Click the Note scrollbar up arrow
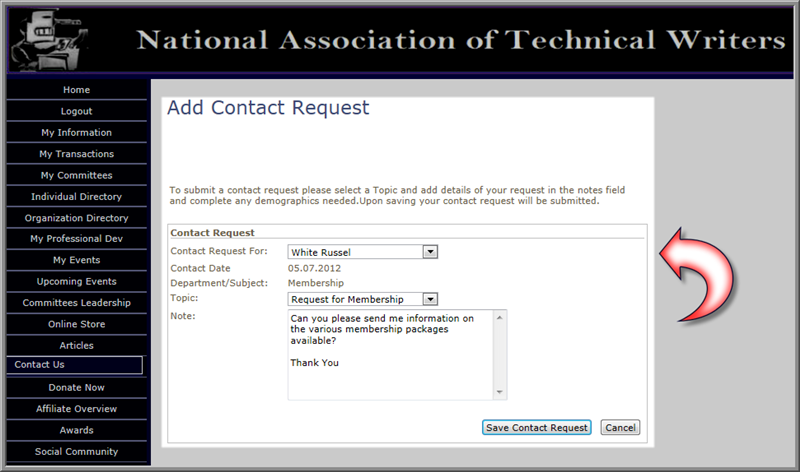This screenshot has width=800, height=472. coord(499,317)
